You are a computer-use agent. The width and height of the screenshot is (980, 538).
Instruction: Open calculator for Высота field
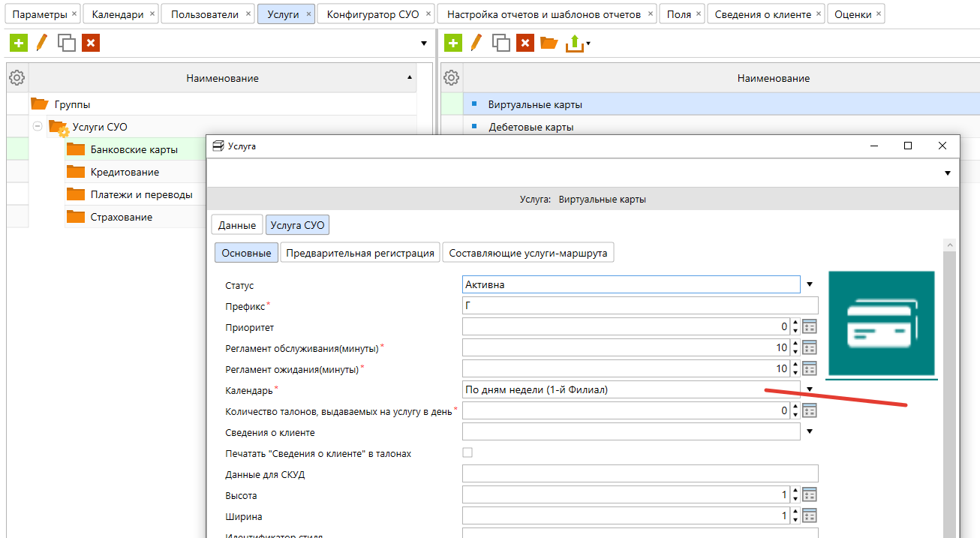coord(810,494)
